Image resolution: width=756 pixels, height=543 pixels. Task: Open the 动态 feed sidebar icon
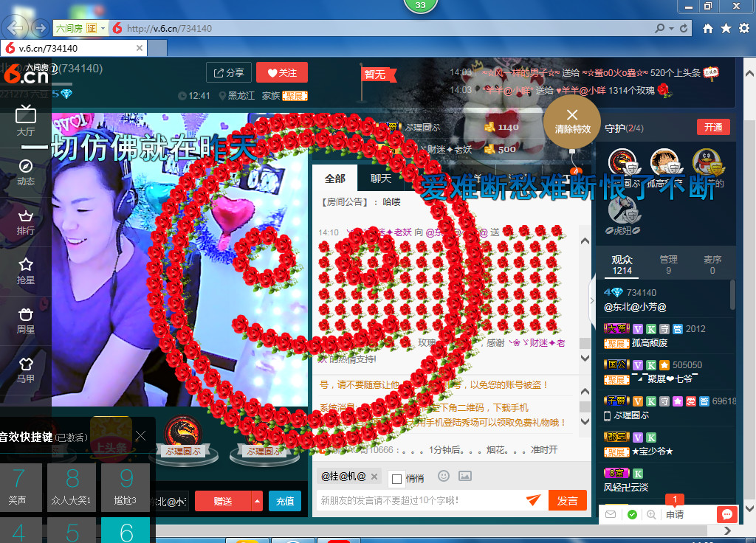(26, 172)
